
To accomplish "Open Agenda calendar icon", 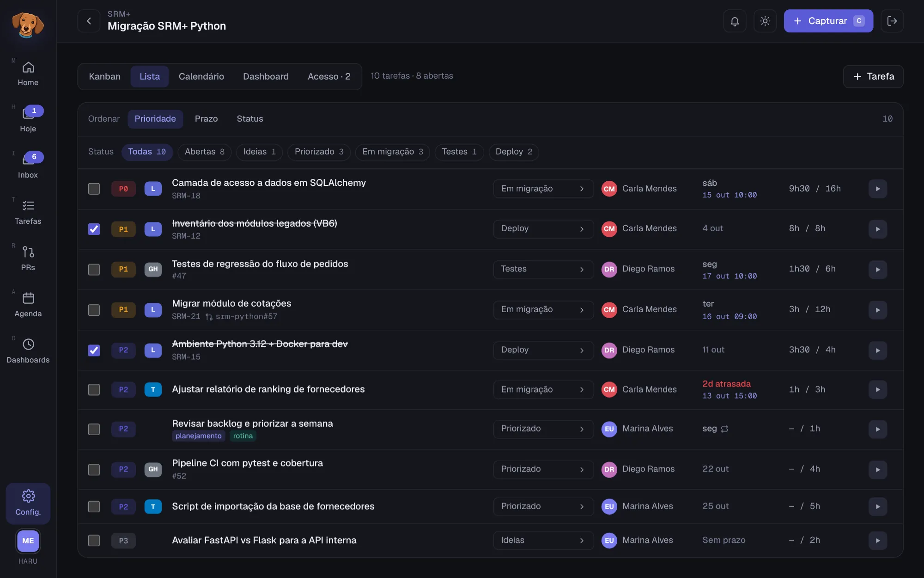I will point(28,298).
